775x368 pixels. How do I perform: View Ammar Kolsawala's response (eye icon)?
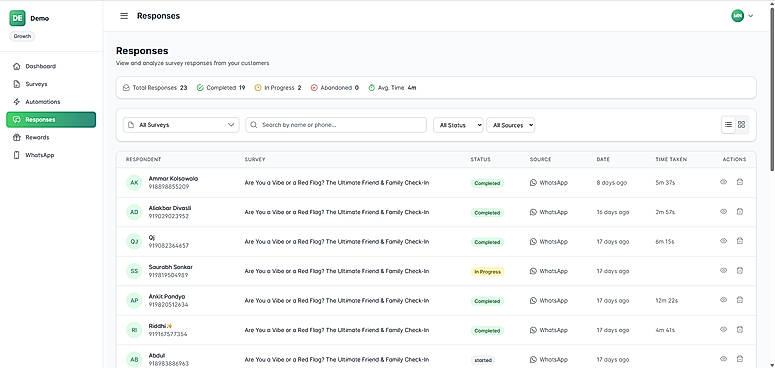724,182
